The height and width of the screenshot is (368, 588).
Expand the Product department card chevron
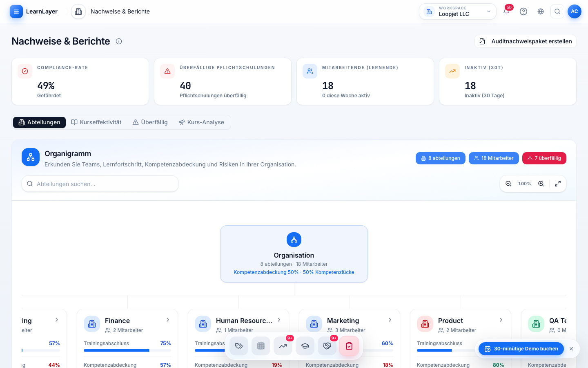501,320
